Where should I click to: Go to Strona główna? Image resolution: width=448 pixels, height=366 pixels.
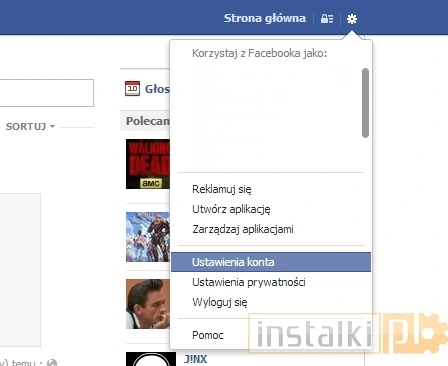click(x=265, y=18)
